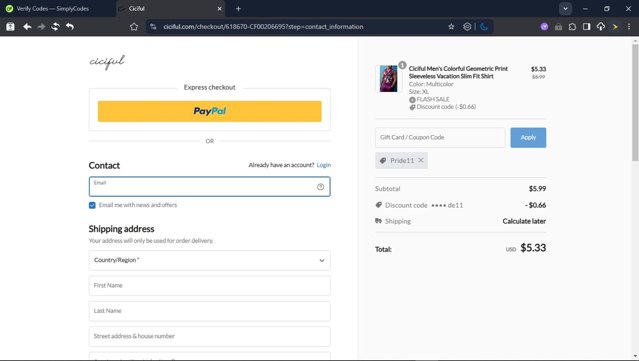639x361 pixels.
Task: Open a new browser tab
Action: [238, 9]
